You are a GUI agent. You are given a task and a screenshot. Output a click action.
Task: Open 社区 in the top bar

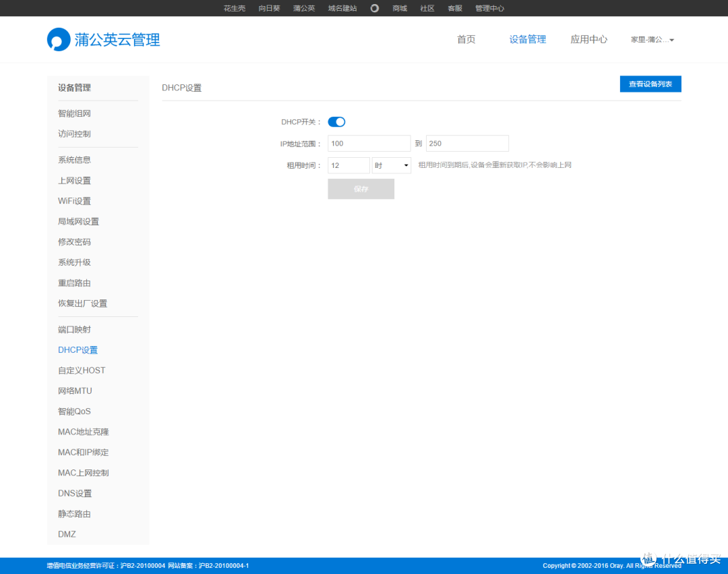pos(427,8)
